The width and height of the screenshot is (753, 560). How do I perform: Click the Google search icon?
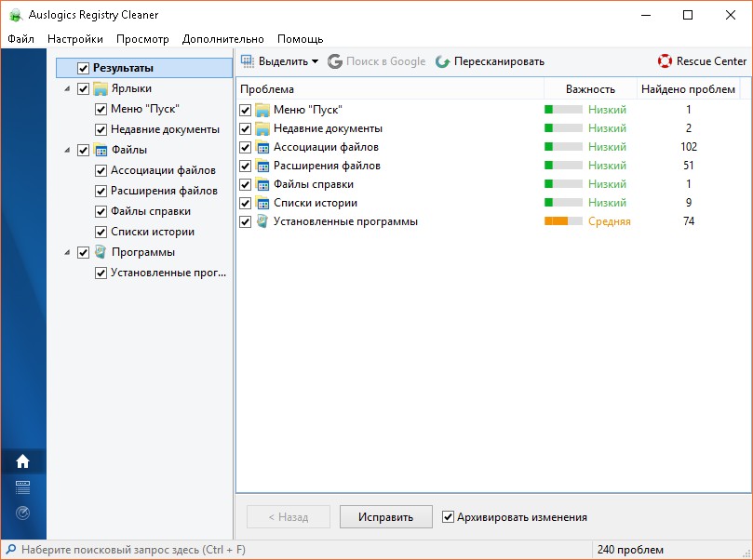(x=335, y=61)
